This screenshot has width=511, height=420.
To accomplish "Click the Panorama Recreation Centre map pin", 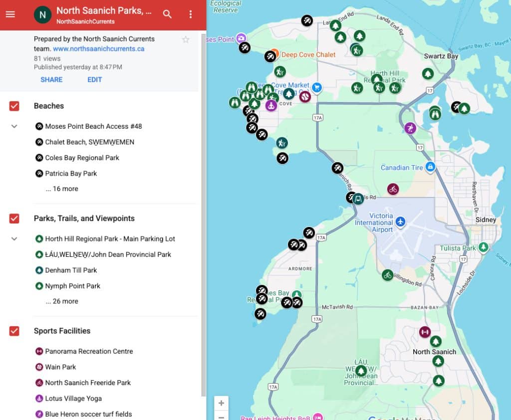I will click(x=425, y=332).
